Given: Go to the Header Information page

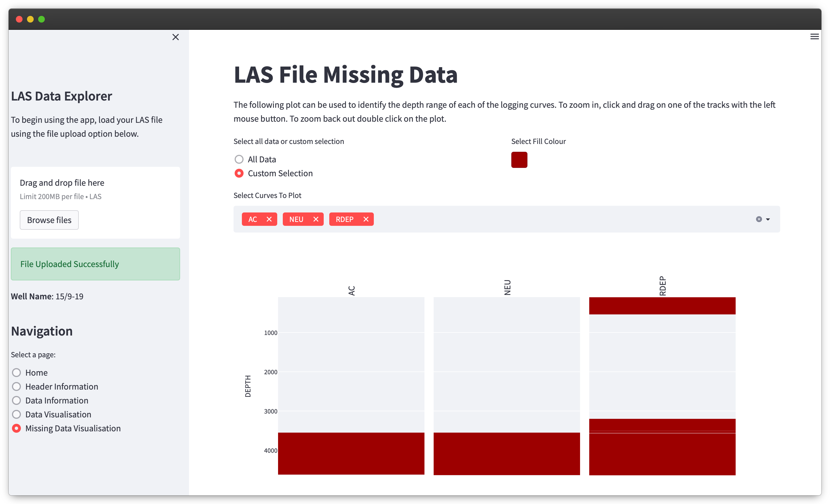Looking at the screenshot, I should tap(16, 386).
